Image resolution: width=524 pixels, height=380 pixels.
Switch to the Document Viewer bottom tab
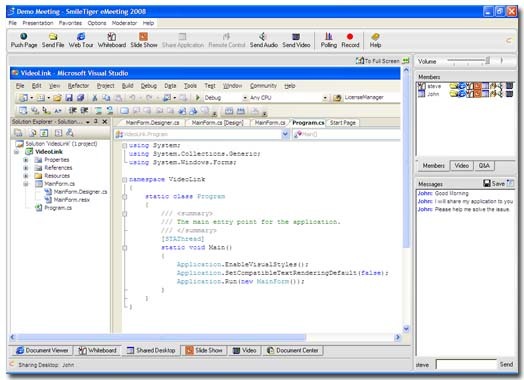click(x=42, y=350)
